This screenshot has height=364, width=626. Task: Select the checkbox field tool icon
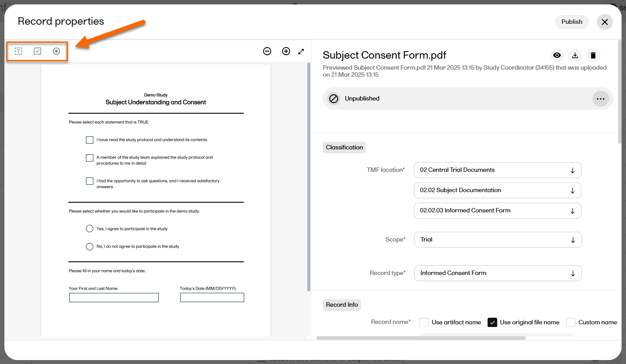[x=37, y=51]
